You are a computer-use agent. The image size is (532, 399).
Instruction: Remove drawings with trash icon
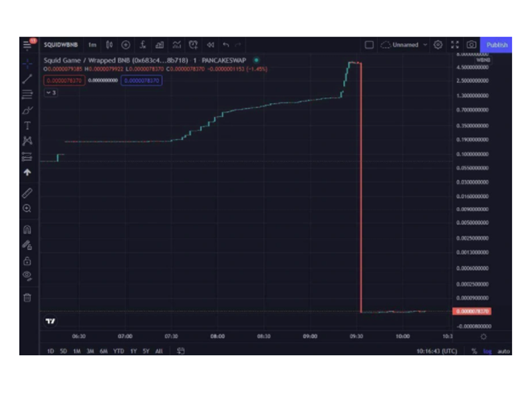27,297
